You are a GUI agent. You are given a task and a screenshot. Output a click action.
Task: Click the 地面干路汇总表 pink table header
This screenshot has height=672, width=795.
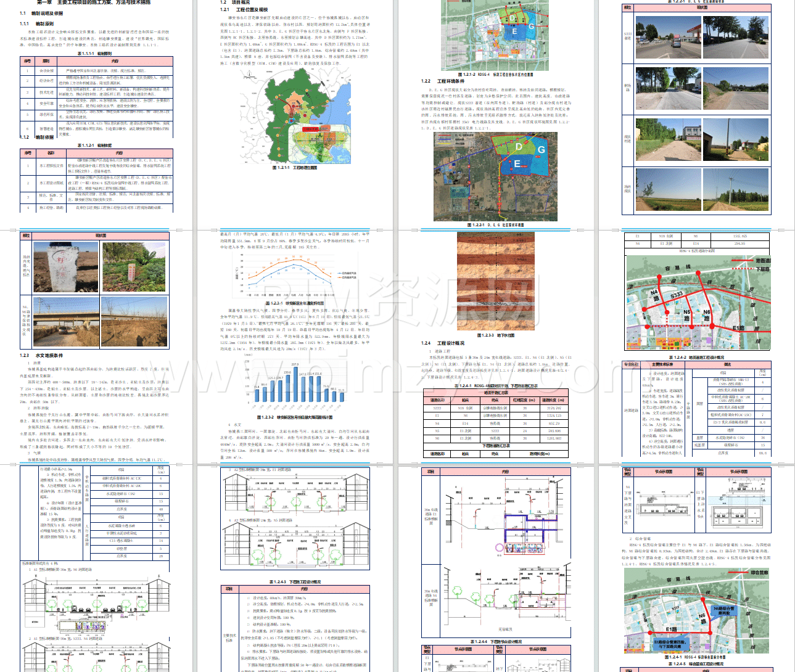pos(495,393)
